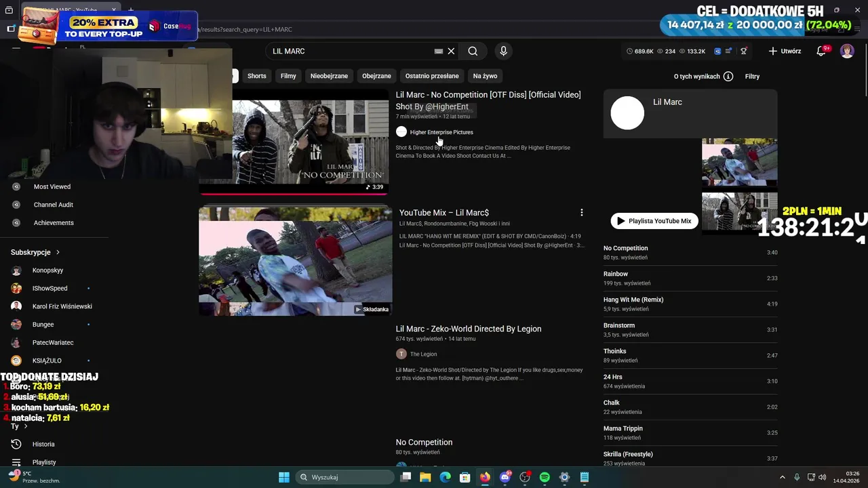Click Higher Enterprise Pictures channel avatar
Screen dimensions: 868x488
(x=401, y=132)
